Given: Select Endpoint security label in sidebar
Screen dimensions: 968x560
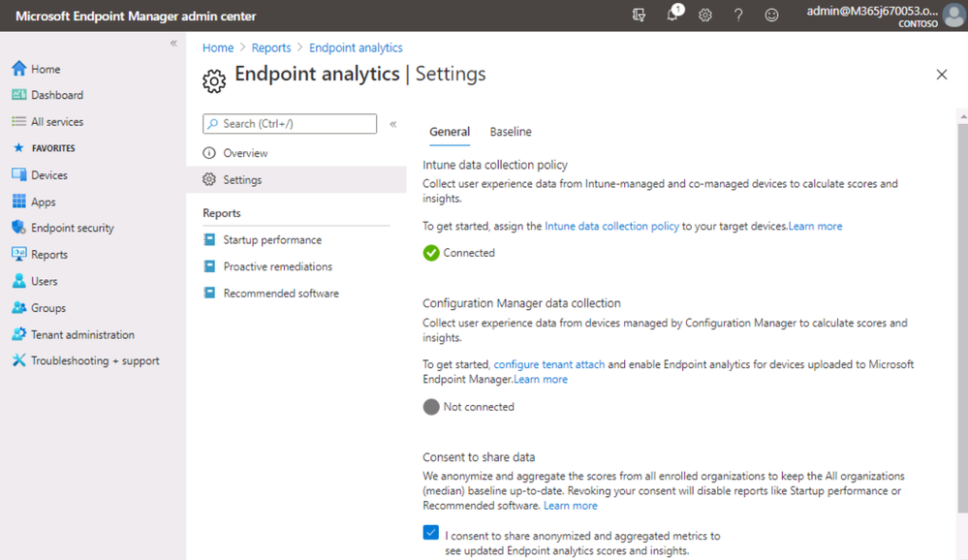Looking at the screenshot, I should click(x=73, y=228).
